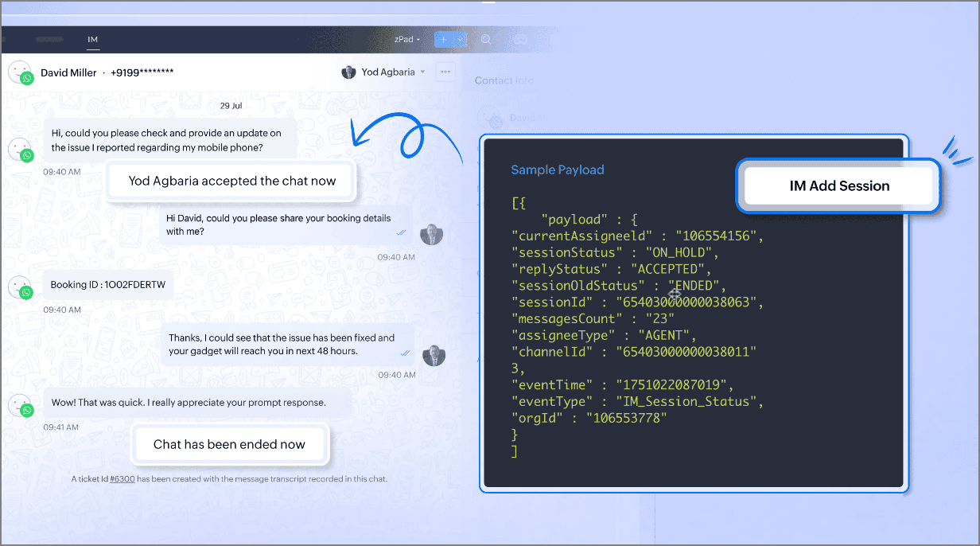This screenshot has height=546, width=980.
Task: Expand the Yod Agbaria assignee dropdown
Action: pyautogui.click(x=422, y=72)
